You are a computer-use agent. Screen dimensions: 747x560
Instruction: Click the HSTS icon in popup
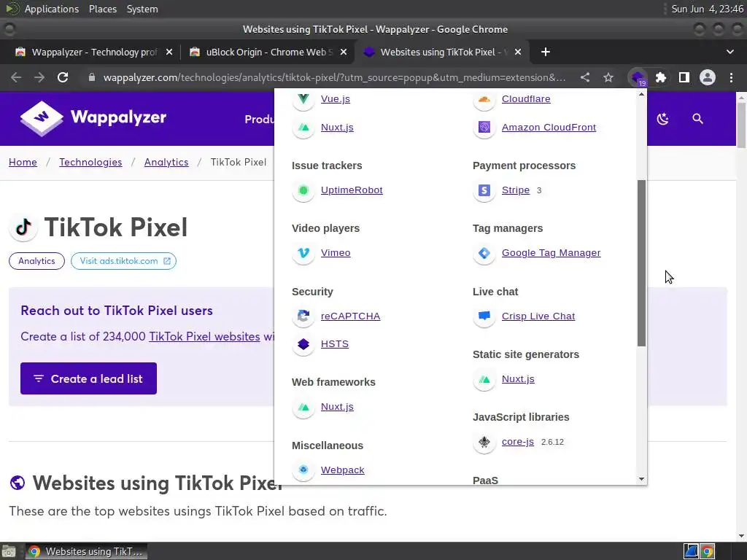[x=303, y=344]
